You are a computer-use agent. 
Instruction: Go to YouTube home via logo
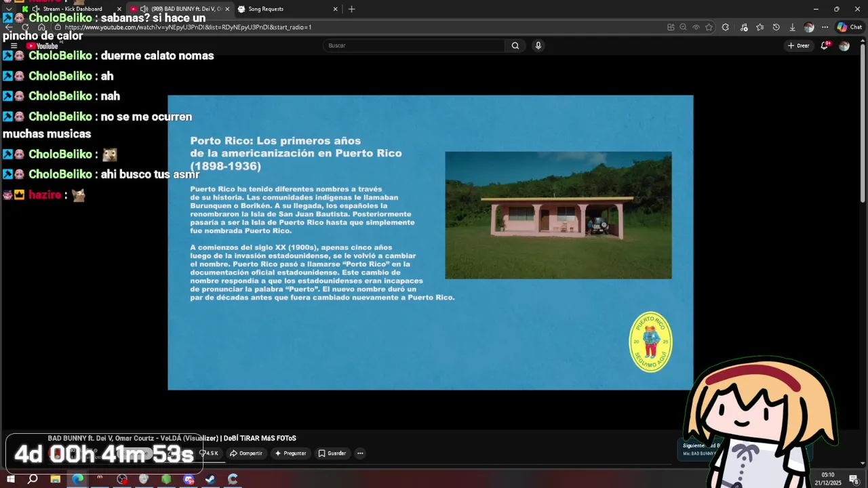[42, 46]
